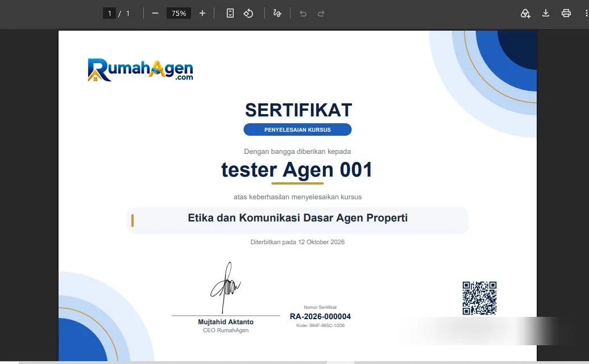Save the PDF to Google Drive

(525, 14)
